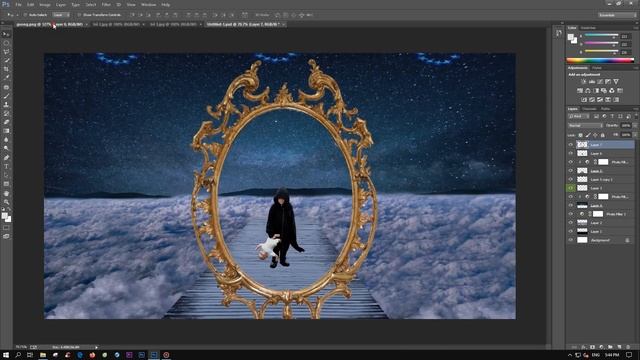Open the Window menu
The width and height of the screenshot is (640, 360).
point(148,5)
